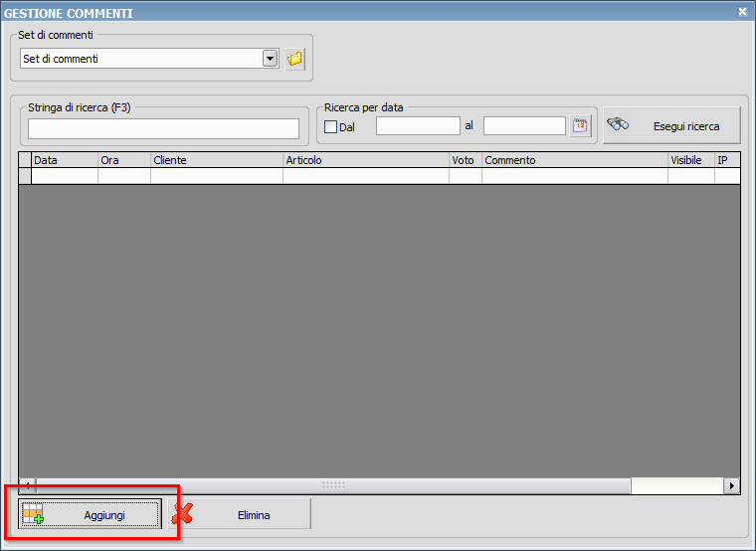
Task: Sort by the Voto column header
Action: [x=466, y=160]
